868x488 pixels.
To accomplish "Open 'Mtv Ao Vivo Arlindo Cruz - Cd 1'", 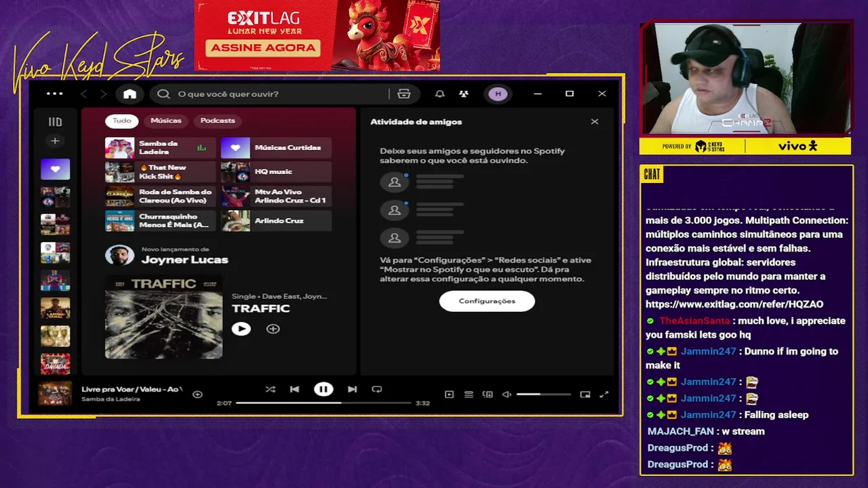I will pos(276,197).
